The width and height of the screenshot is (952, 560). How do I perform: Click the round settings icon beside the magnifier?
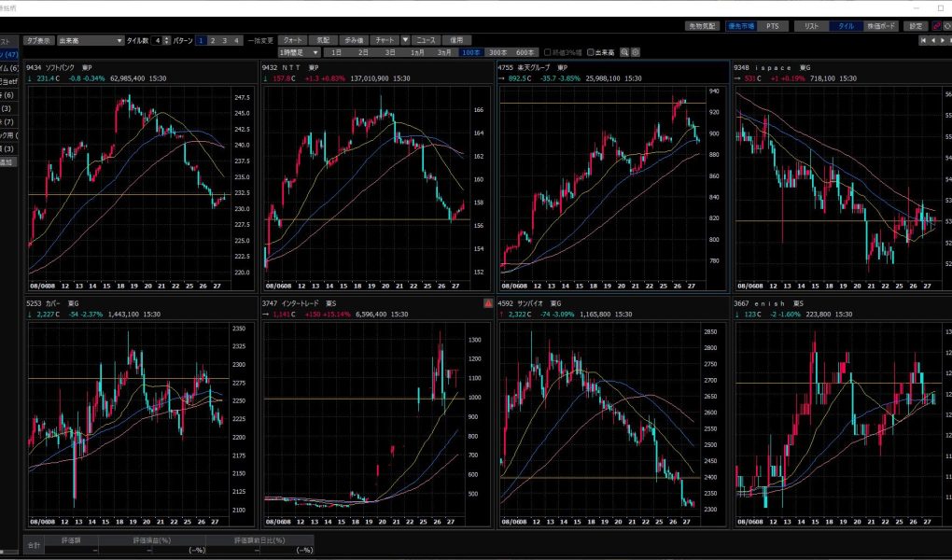pyautogui.click(x=636, y=52)
